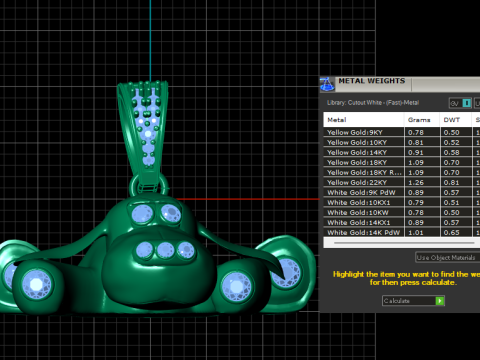The width and height of the screenshot is (480, 360).
Task: Click the 0.78 grams value for 9KY
Action: (416, 132)
